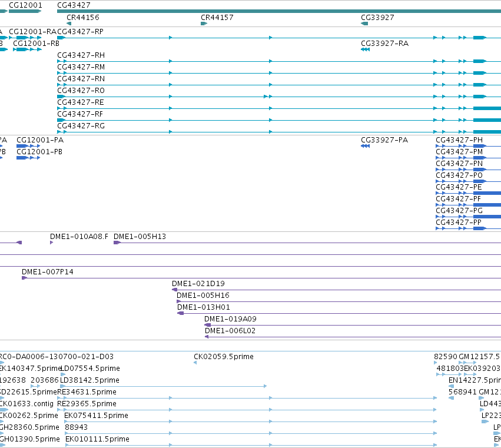
Task: Click EST 88943 label
Action: pos(76,427)
